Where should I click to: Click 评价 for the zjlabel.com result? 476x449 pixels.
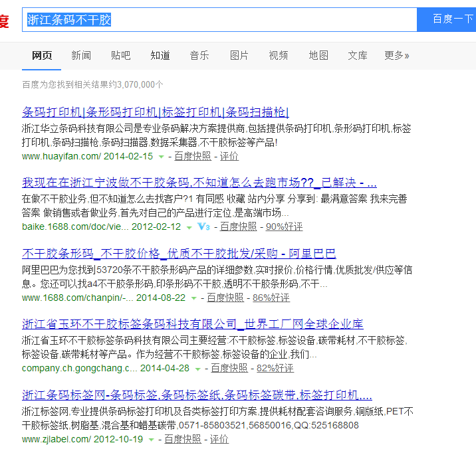pyautogui.click(x=219, y=439)
